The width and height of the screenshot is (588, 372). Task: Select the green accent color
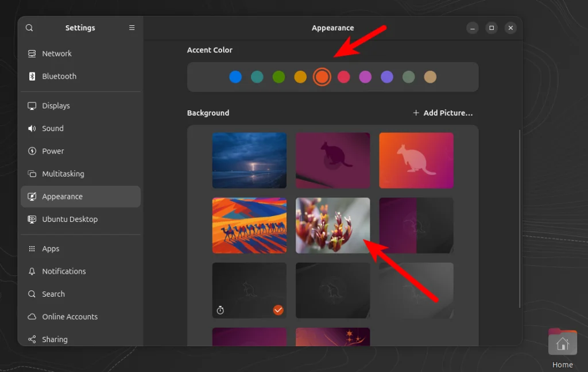click(x=278, y=76)
